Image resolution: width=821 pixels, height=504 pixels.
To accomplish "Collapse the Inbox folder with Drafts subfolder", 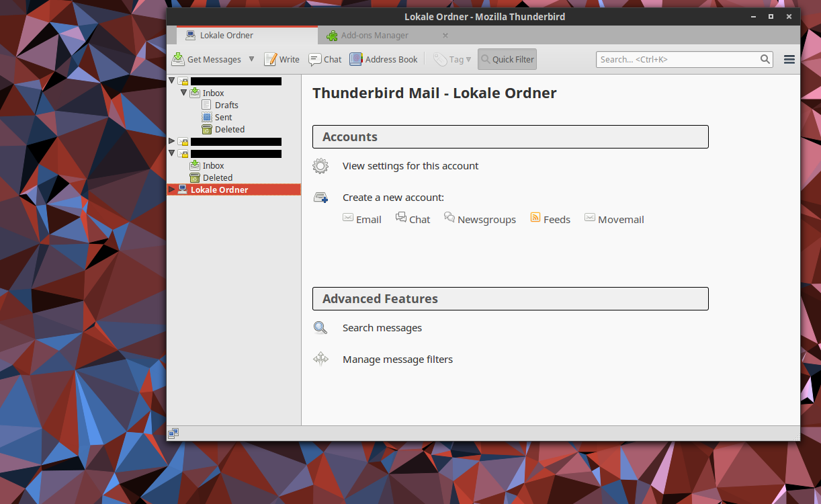I will pyautogui.click(x=183, y=93).
